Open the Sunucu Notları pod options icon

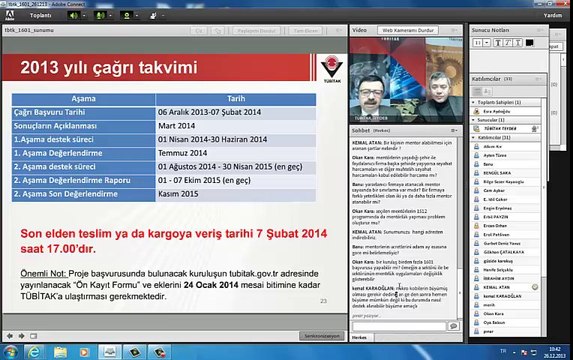540,30
